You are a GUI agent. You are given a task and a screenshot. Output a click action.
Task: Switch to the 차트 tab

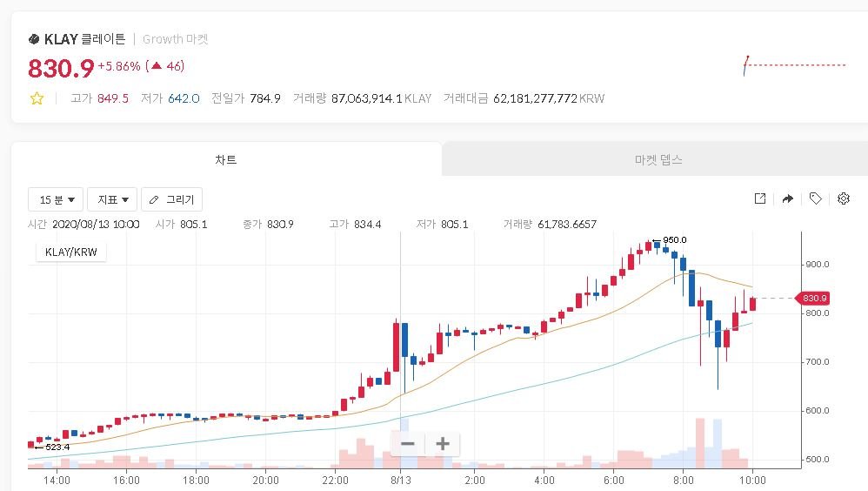[226, 160]
